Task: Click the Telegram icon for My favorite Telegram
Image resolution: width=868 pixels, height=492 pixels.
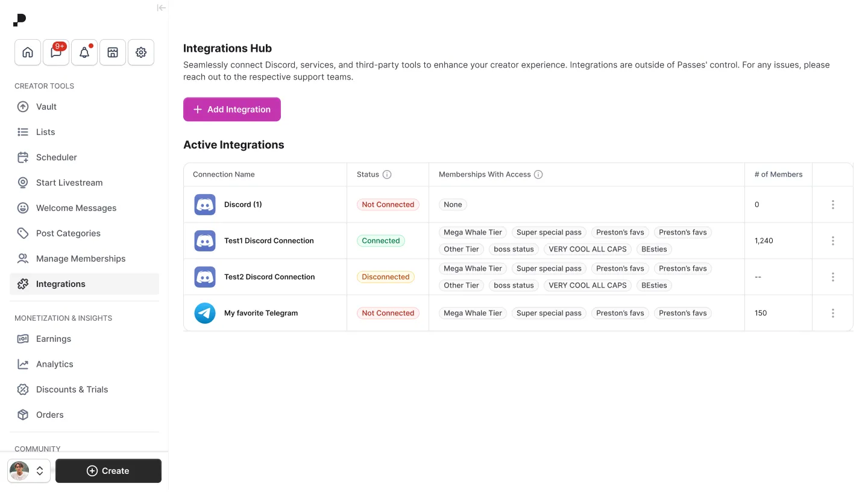Action: (204, 313)
